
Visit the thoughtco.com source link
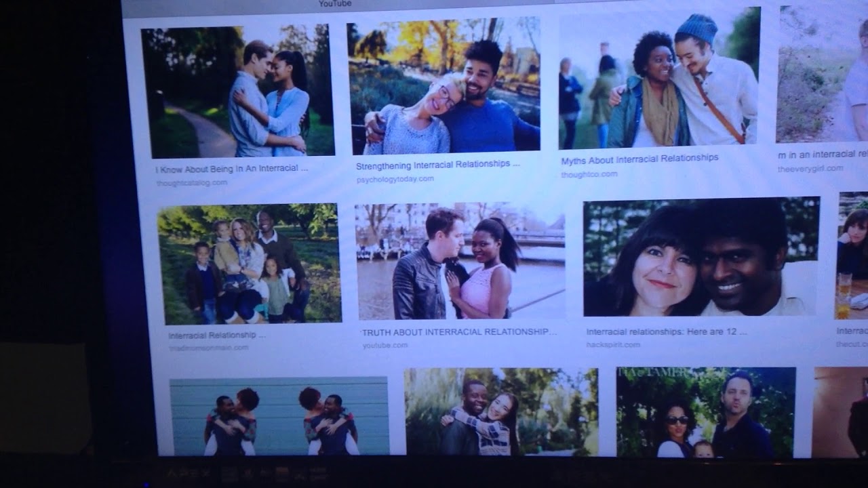tap(589, 174)
